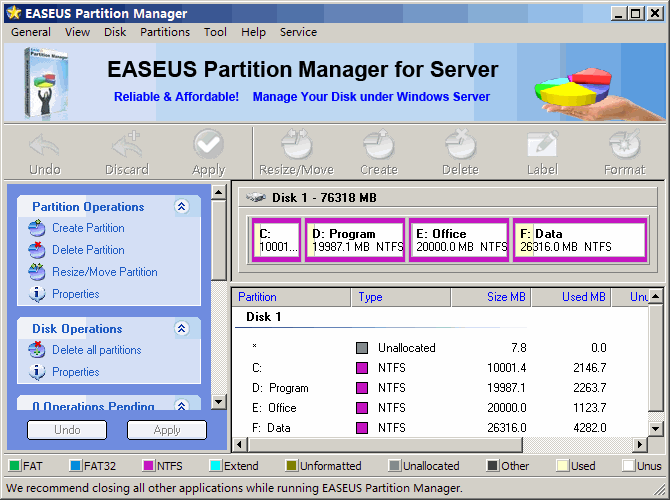
Task: Click partition list horizontal scroll left arrow
Action: tap(240, 444)
